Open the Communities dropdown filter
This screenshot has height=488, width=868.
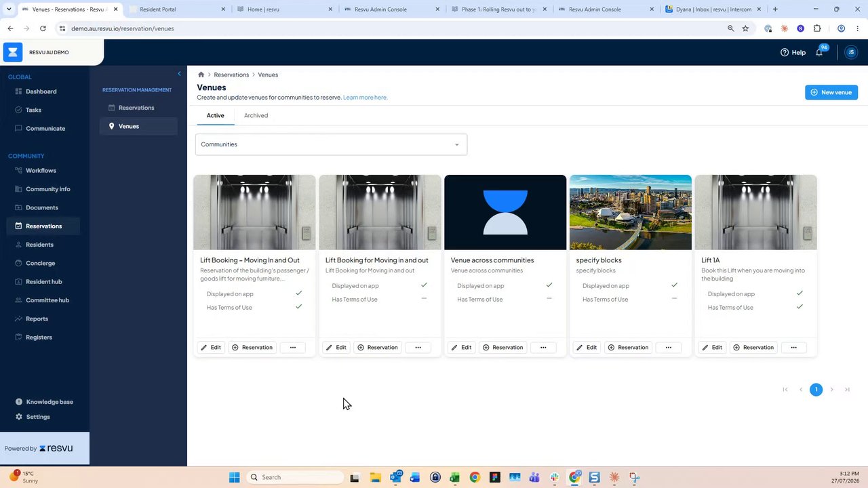pos(331,144)
